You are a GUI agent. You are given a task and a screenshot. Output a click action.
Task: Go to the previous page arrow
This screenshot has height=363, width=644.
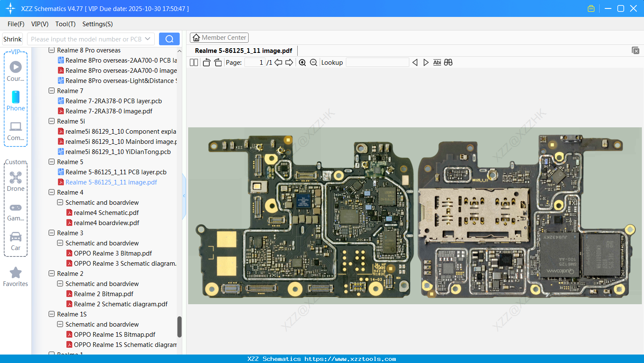[278, 63]
